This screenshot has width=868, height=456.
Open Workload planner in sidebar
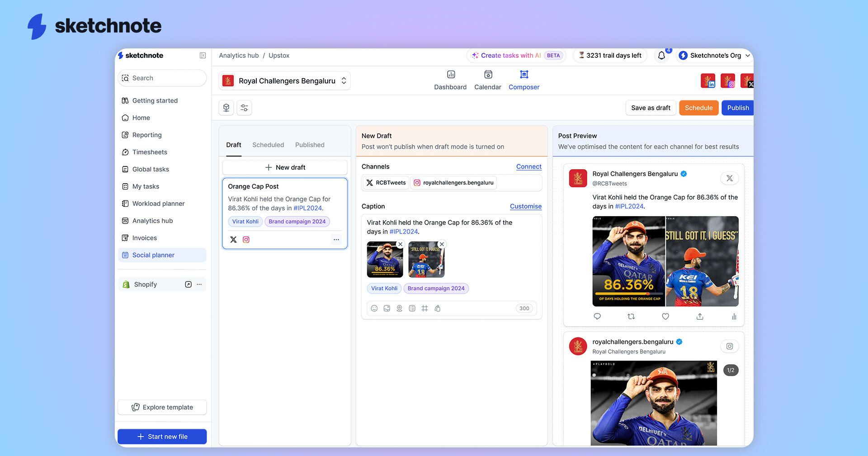coord(162,204)
